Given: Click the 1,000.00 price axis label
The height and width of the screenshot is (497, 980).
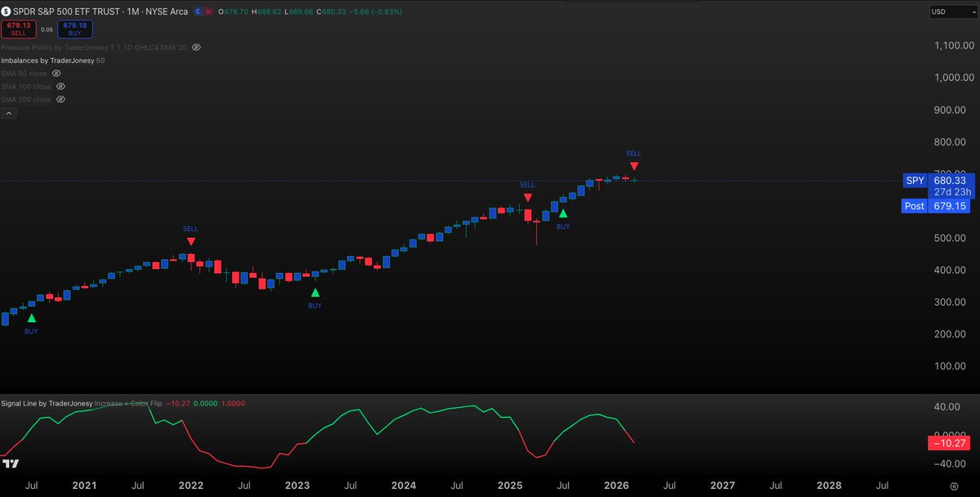Looking at the screenshot, I should [955, 78].
